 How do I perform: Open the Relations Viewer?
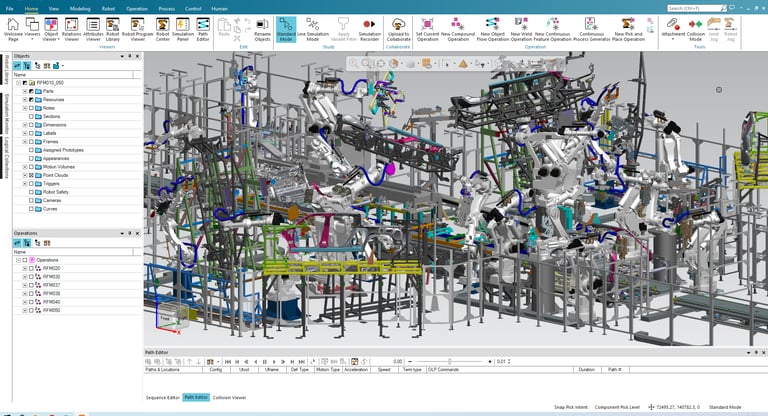tap(72, 29)
